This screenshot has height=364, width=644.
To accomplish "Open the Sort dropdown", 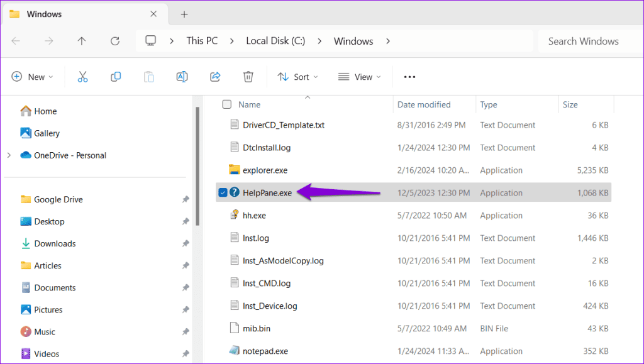I will [x=297, y=77].
